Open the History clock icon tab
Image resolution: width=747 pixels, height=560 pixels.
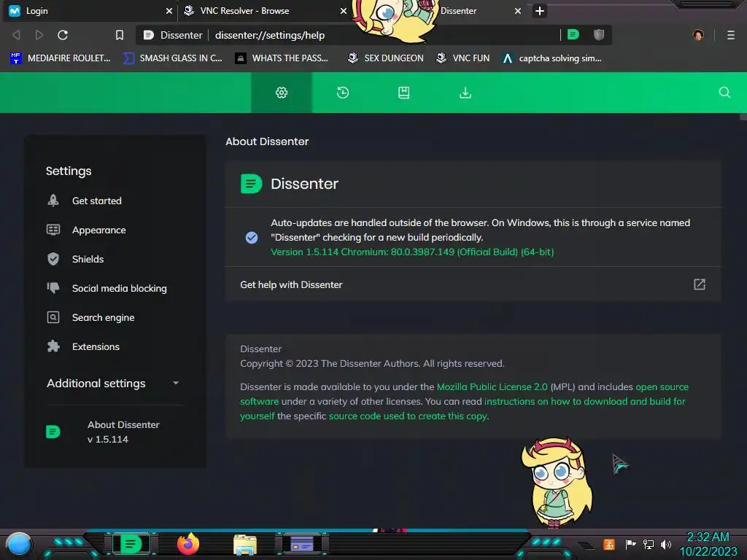tap(343, 93)
